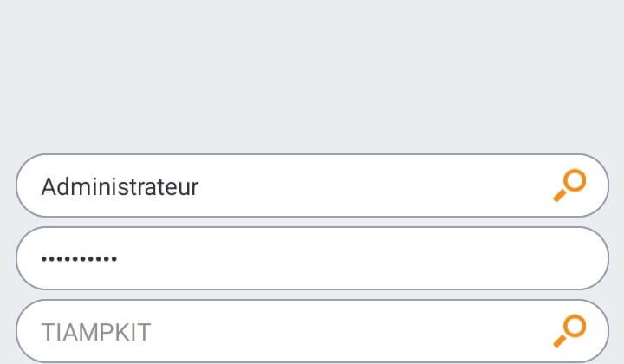Click the orange magnifier next to Administrateur
Image resolution: width=624 pixels, height=364 pixels.
(569, 185)
